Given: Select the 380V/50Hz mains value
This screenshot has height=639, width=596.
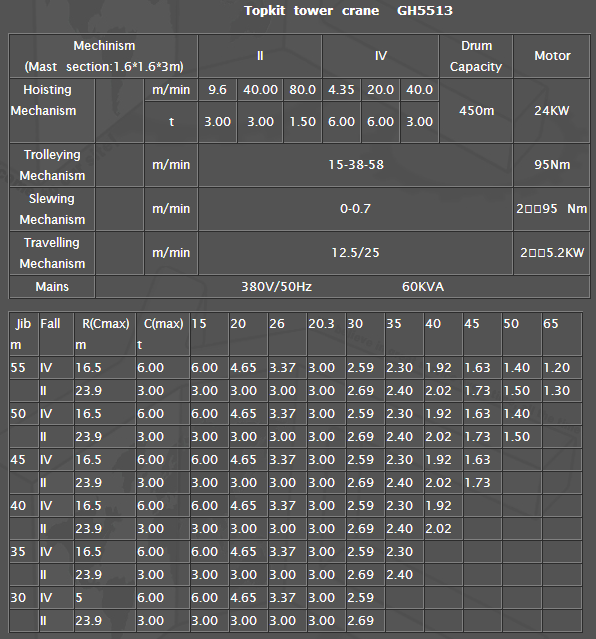Looking at the screenshot, I should coord(276,287).
